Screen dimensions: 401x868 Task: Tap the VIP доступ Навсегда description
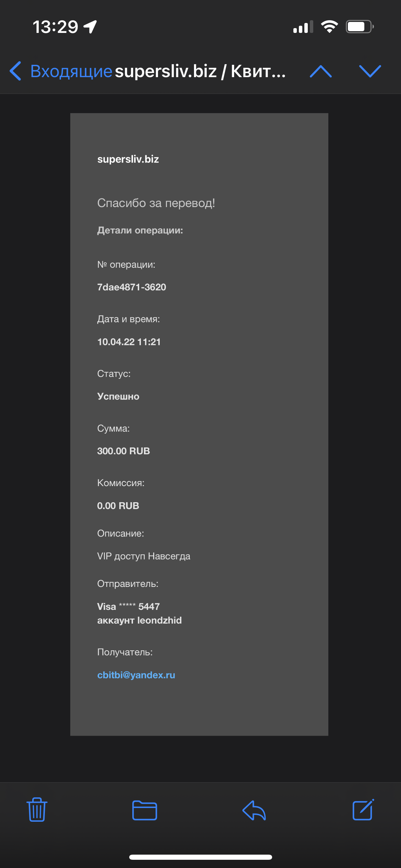click(x=144, y=556)
